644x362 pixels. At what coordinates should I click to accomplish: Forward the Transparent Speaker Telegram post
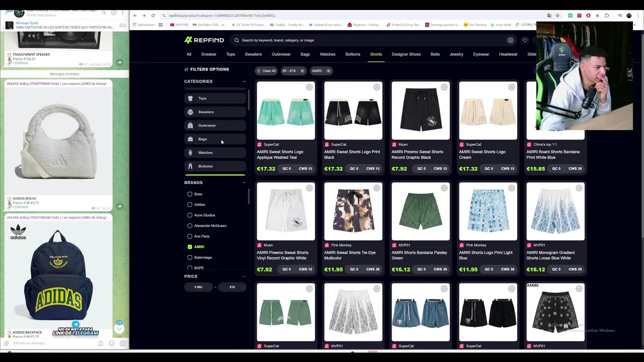click(119, 62)
